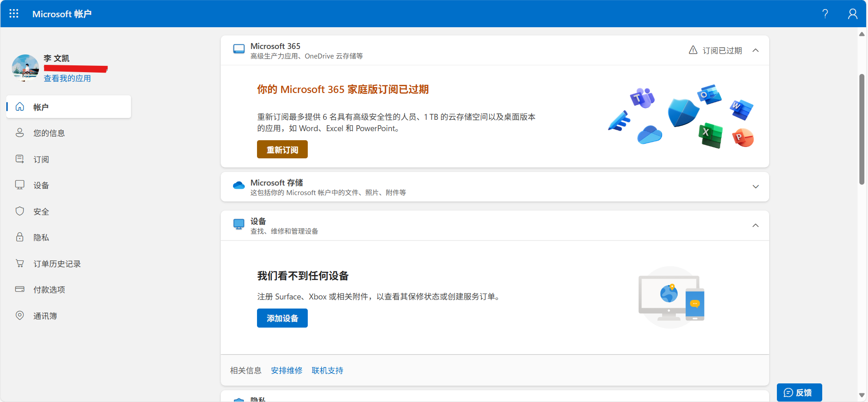Collapse the 设备 card
Viewport: 868px width, 402px height.
pyautogui.click(x=756, y=226)
